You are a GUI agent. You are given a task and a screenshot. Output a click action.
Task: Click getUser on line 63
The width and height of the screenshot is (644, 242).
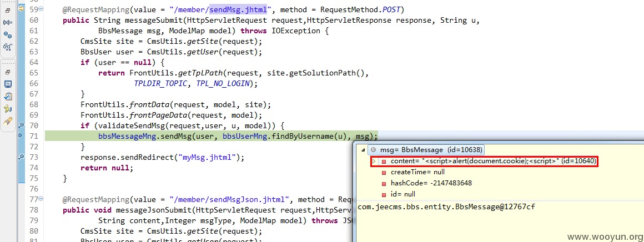pyautogui.click(x=203, y=52)
